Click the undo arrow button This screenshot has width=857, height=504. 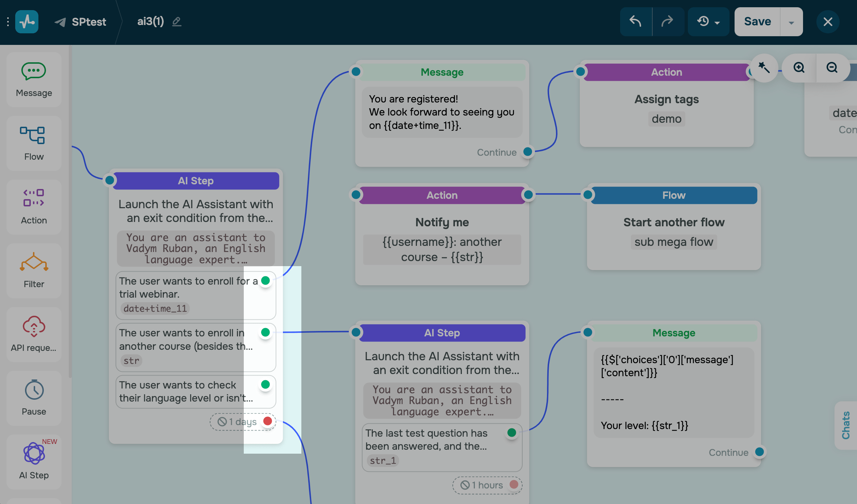(636, 22)
